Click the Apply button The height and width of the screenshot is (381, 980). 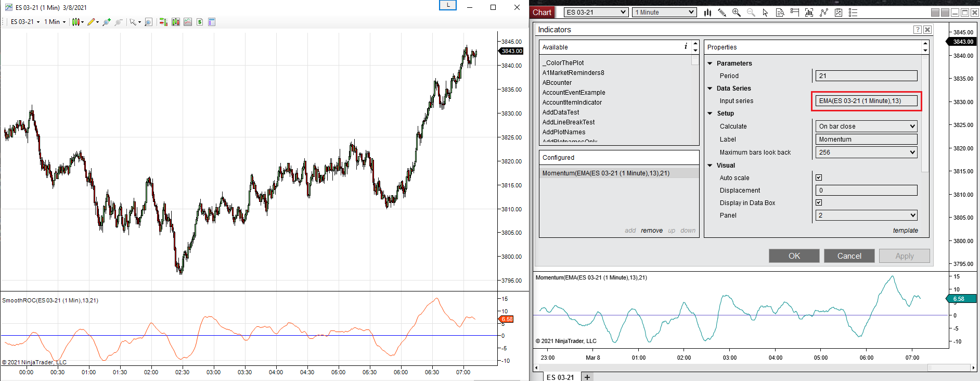coord(905,256)
